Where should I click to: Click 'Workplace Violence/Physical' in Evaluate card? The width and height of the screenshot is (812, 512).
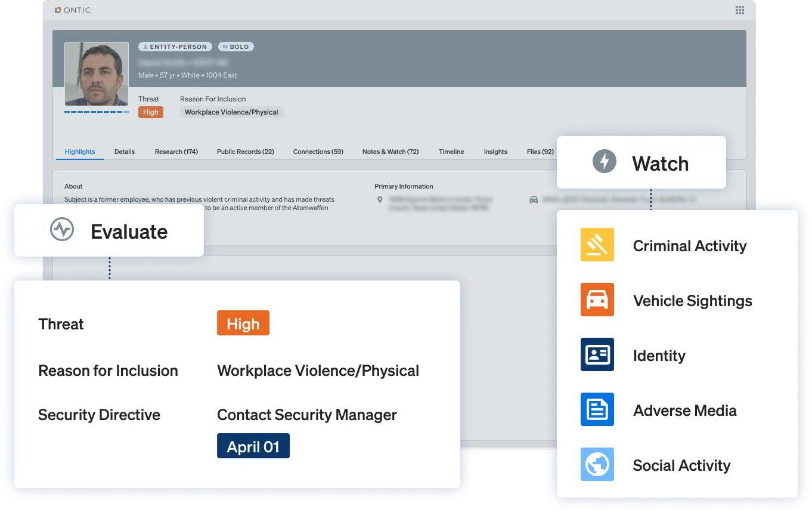pyautogui.click(x=318, y=371)
